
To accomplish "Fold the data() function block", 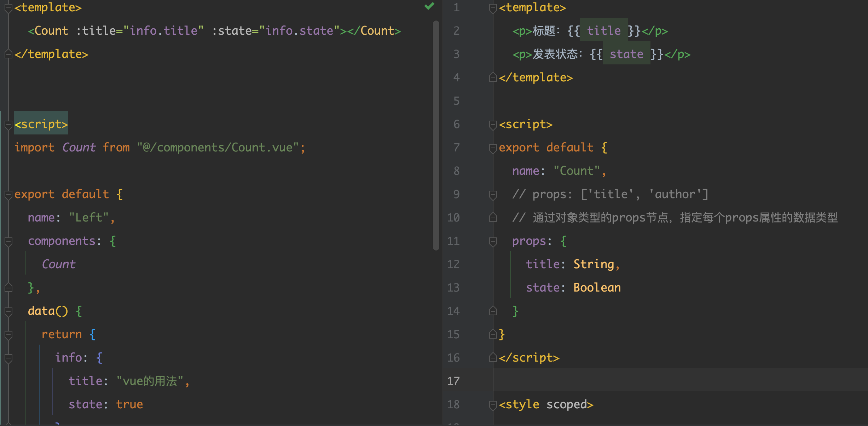I will point(8,311).
